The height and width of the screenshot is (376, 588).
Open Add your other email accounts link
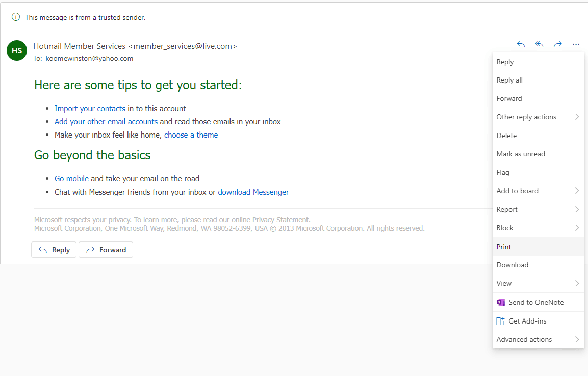pos(106,122)
